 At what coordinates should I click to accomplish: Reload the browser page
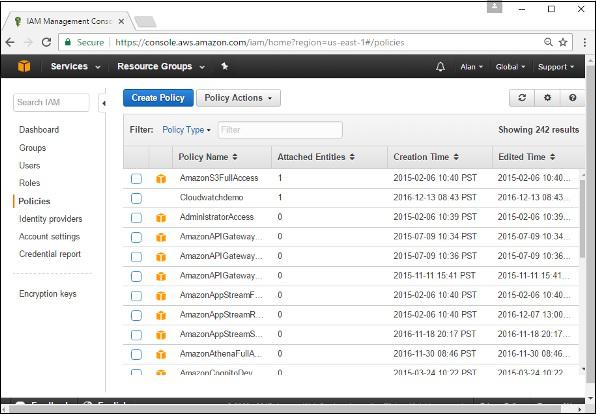[46, 42]
